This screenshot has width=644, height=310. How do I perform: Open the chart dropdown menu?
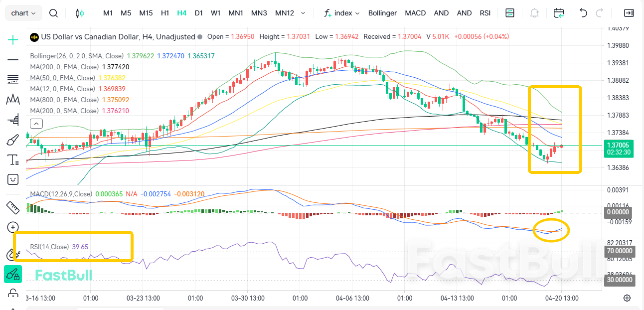(x=23, y=13)
